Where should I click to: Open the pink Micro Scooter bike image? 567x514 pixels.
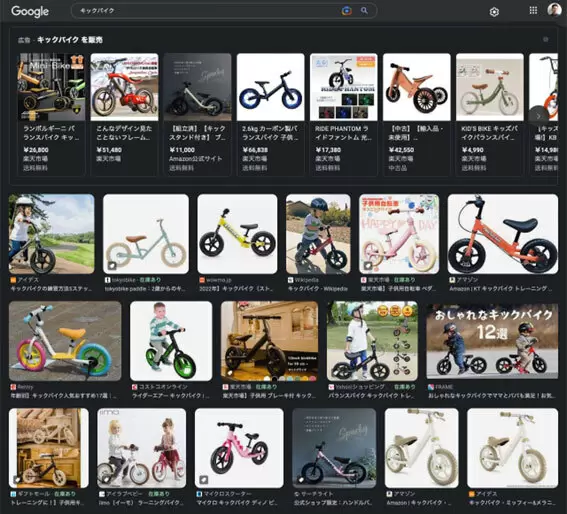pyautogui.click(x=239, y=448)
